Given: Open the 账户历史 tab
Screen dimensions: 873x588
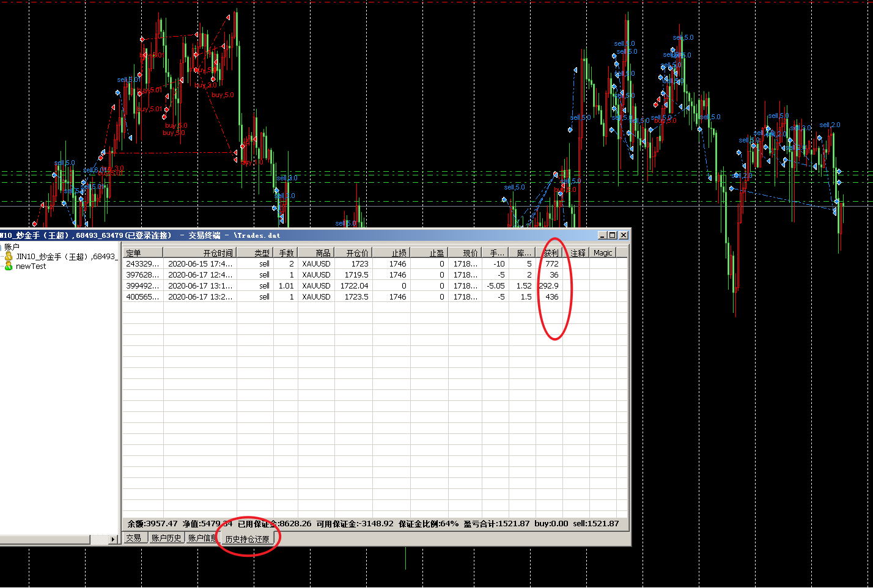Looking at the screenshot, I should point(166,538).
